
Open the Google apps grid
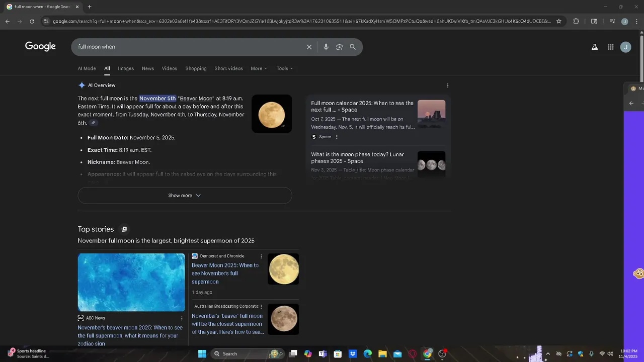pos(611,47)
